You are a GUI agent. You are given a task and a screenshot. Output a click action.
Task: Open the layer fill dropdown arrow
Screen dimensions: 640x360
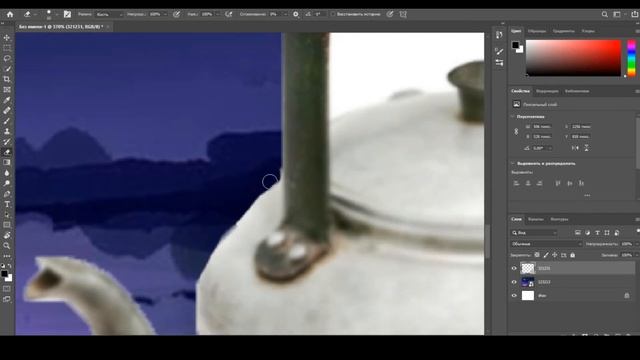pyautogui.click(x=637, y=255)
